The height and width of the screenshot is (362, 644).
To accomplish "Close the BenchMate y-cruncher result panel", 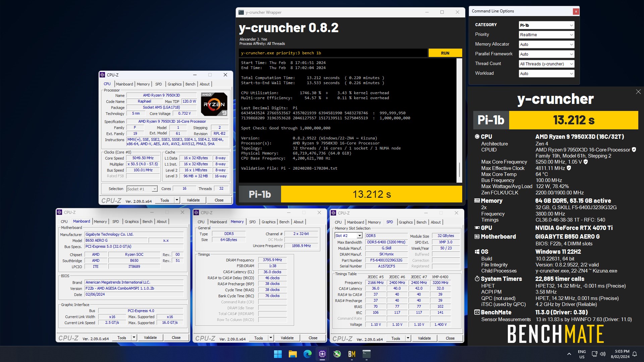I will pyautogui.click(x=638, y=92).
